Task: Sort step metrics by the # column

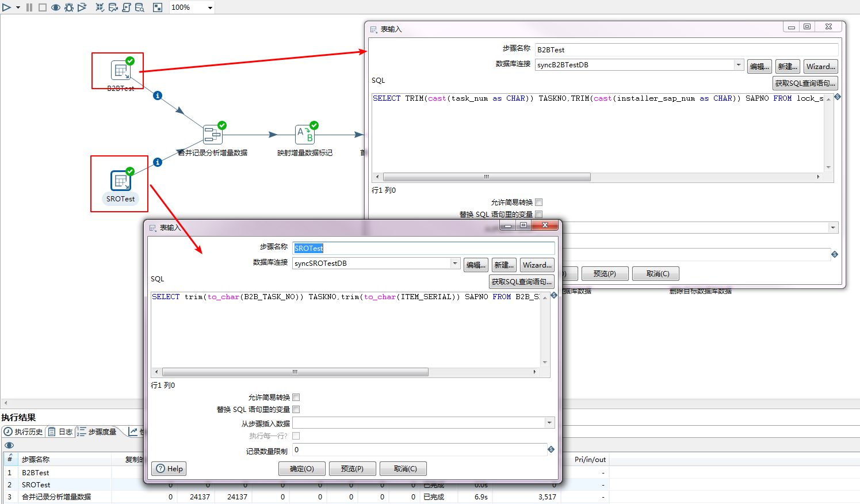Action: click(x=10, y=459)
